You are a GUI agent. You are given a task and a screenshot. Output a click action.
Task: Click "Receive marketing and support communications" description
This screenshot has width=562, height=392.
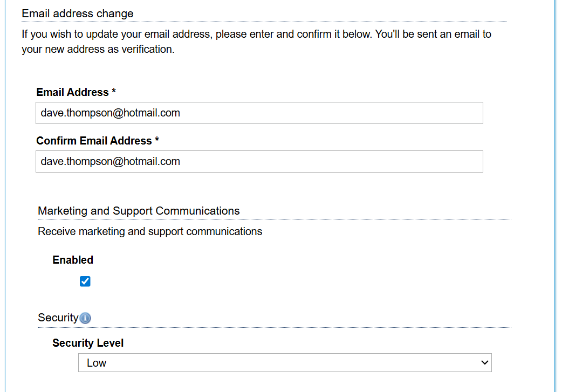click(x=150, y=231)
